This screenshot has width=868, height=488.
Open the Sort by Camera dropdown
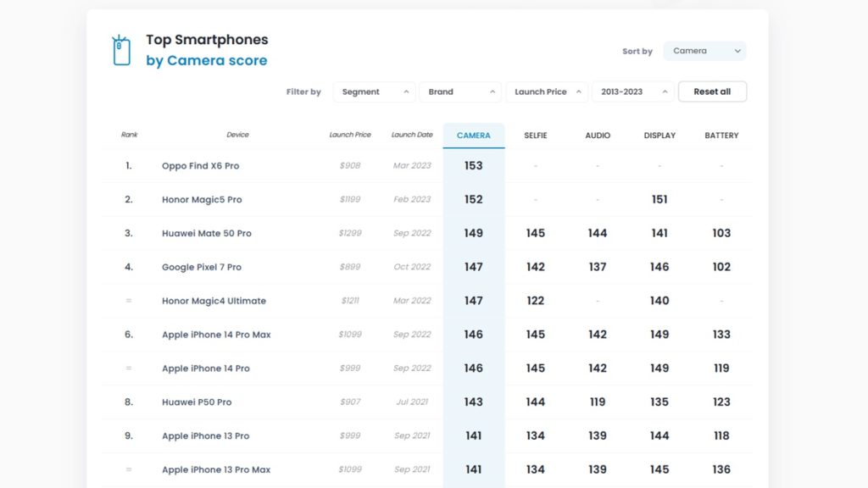click(x=704, y=51)
